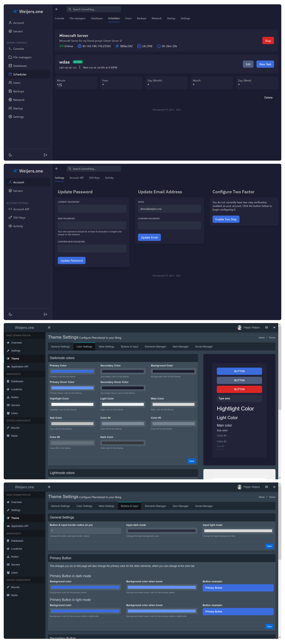Click the New Task button
The image size is (285, 644).
click(x=265, y=64)
